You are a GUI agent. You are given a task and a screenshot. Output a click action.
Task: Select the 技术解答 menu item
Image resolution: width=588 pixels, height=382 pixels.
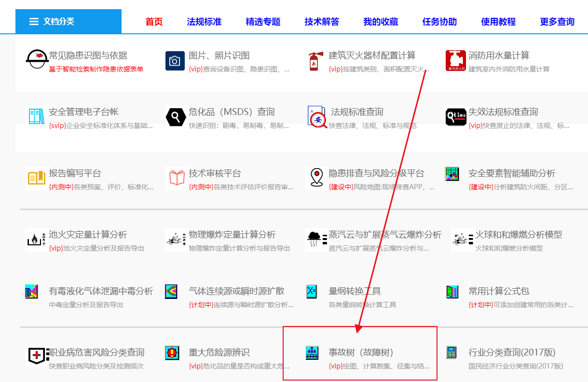[322, 22]
